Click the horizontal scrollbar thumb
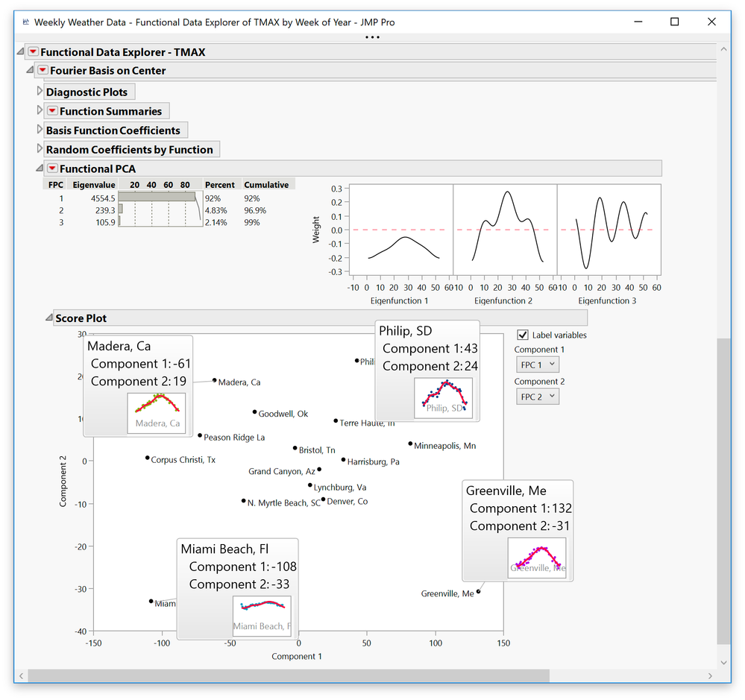The height and width of the screenshot is (700, 745). (x=289, y=675)
